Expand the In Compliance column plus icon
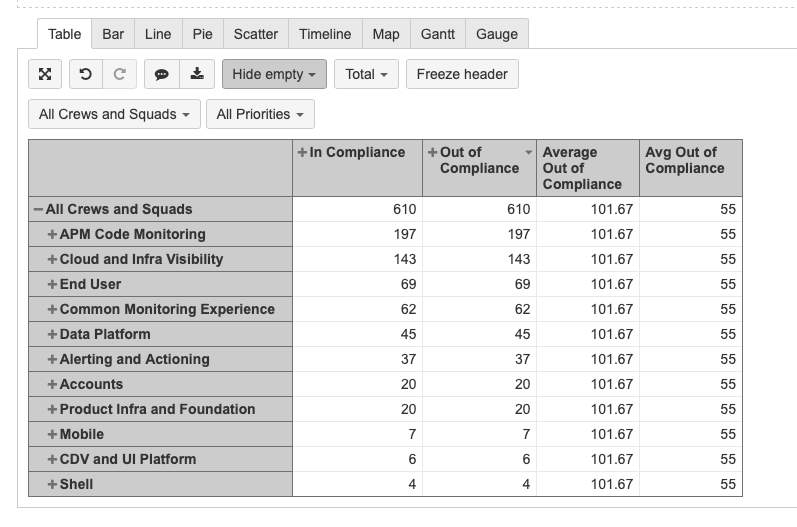 pos(302,152)
